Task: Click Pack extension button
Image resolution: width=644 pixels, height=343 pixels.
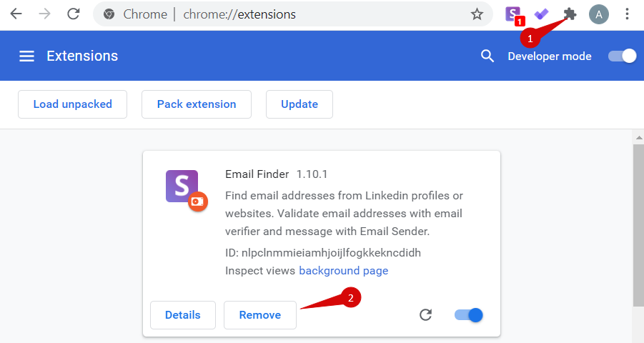Action: click(x=197, y=104)
